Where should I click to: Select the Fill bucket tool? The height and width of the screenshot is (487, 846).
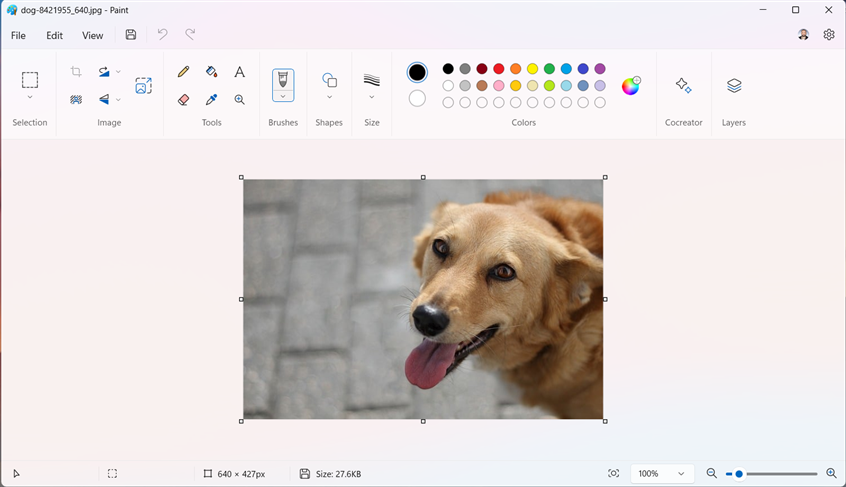[x=211, y=72]
